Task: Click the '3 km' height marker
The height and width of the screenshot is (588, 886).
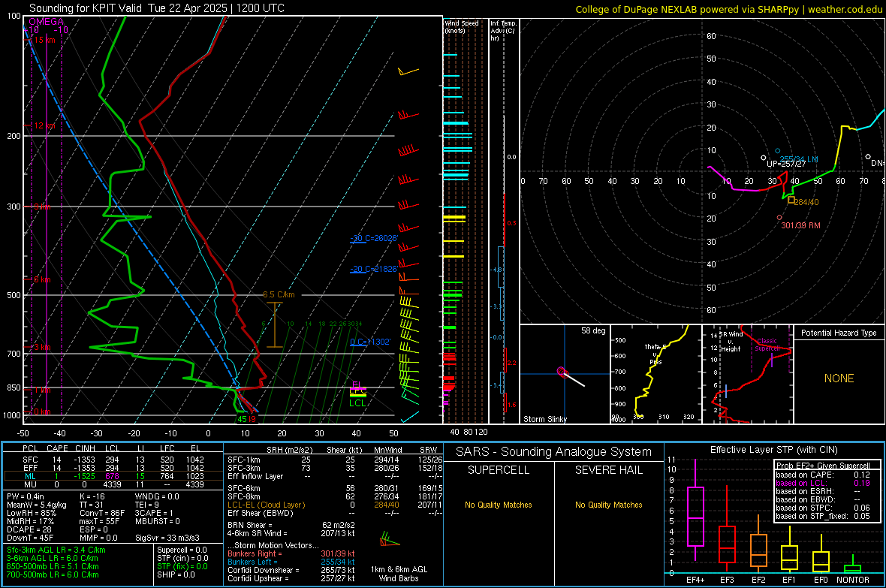Action: click(x=42, y=347)
